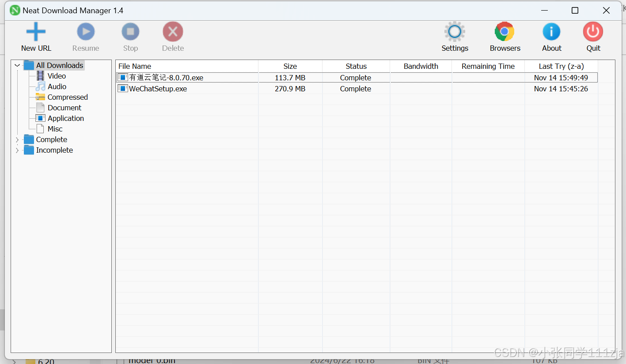Image resolution: width=626 pixels, height=364 pixels.
Task: Select the Document page icon
Action: point(40,108)
